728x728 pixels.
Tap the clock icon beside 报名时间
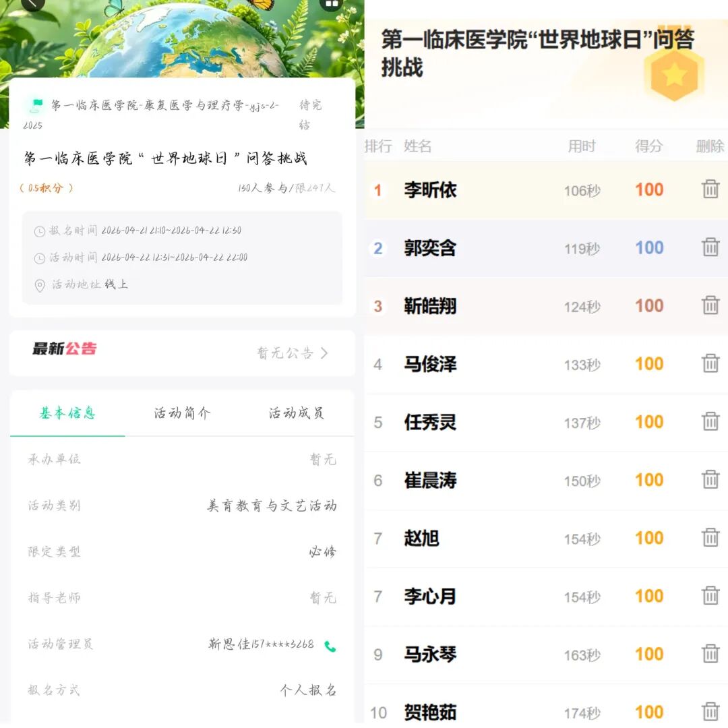point(40,231)
